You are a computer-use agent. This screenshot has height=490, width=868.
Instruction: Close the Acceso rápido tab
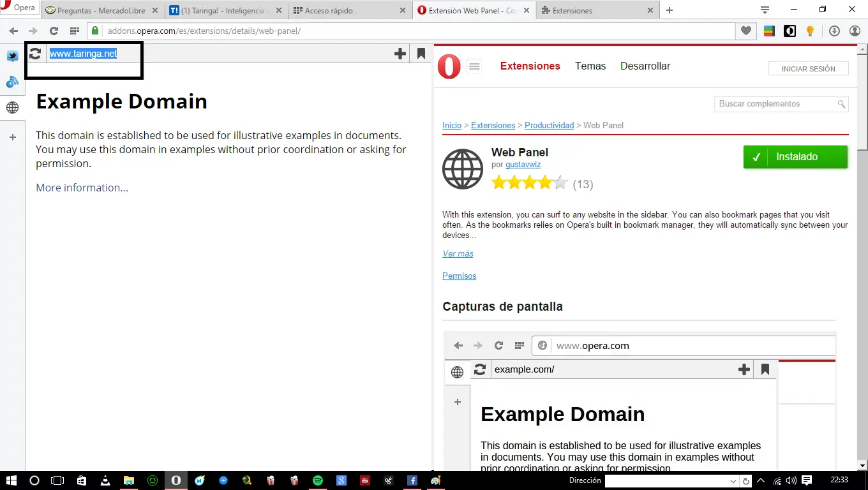[402, 10]
